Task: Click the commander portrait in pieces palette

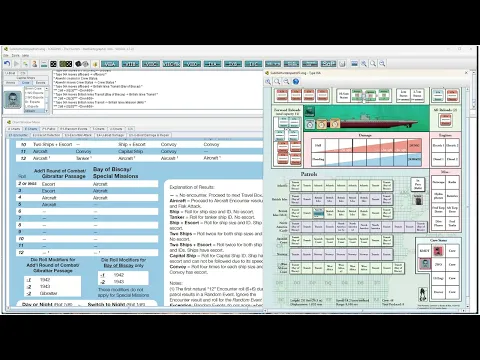Action: [13, 99]
